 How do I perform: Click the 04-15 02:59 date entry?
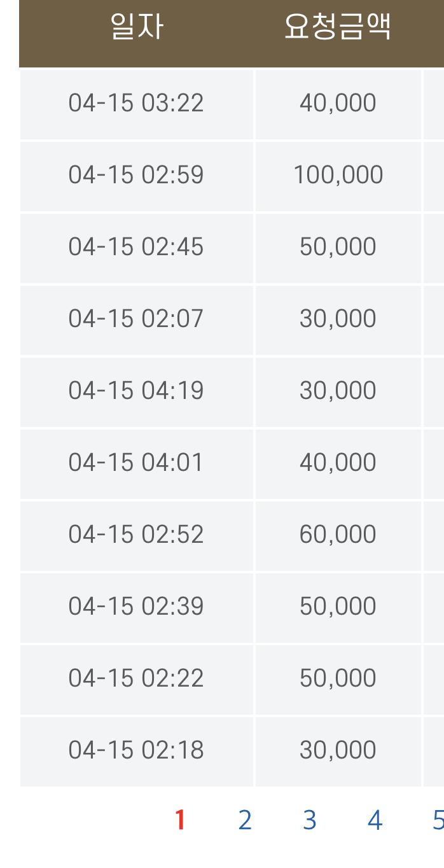pos(136,175)
